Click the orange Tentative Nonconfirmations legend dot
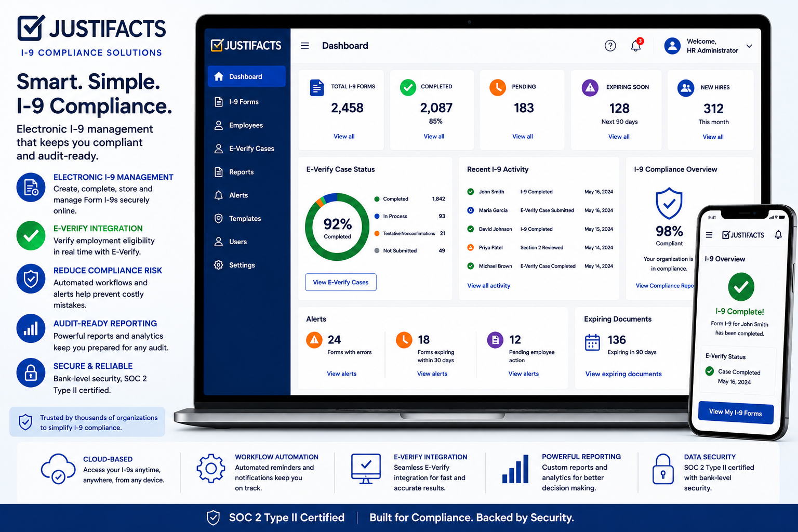The width and height of the screenshot is (798, 532). [377, 234]
